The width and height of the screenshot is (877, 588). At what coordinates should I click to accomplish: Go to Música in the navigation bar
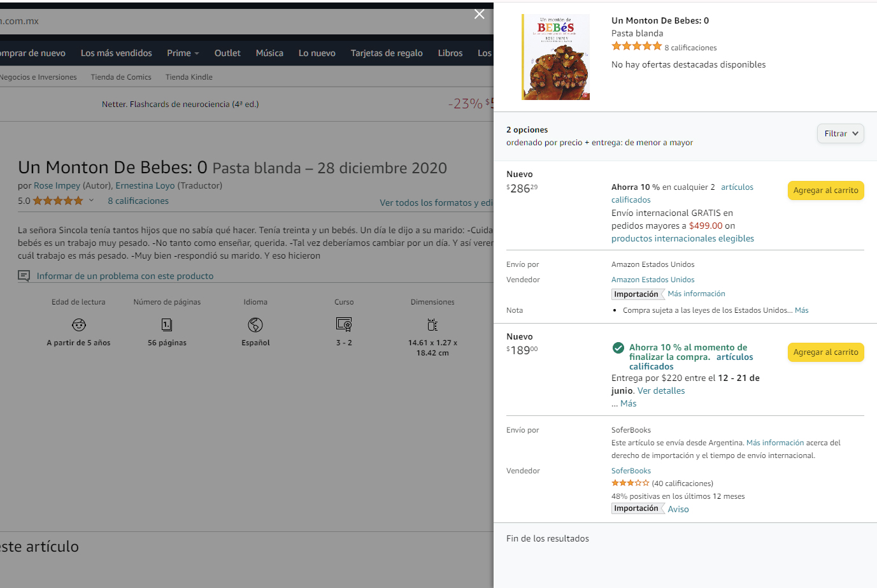pos(269,53)
